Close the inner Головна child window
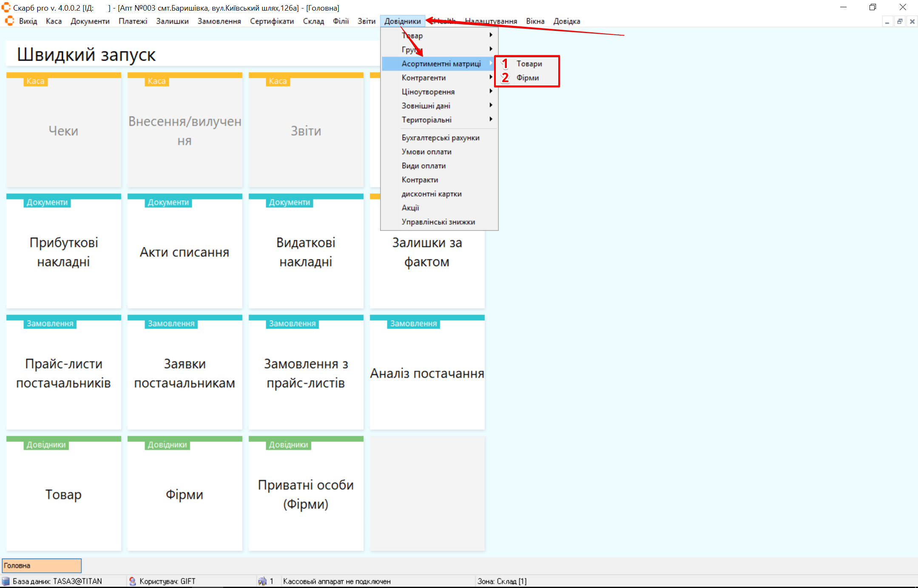This screenshot has height=588, width=918. pyautogui.click(x=912, y=21)
